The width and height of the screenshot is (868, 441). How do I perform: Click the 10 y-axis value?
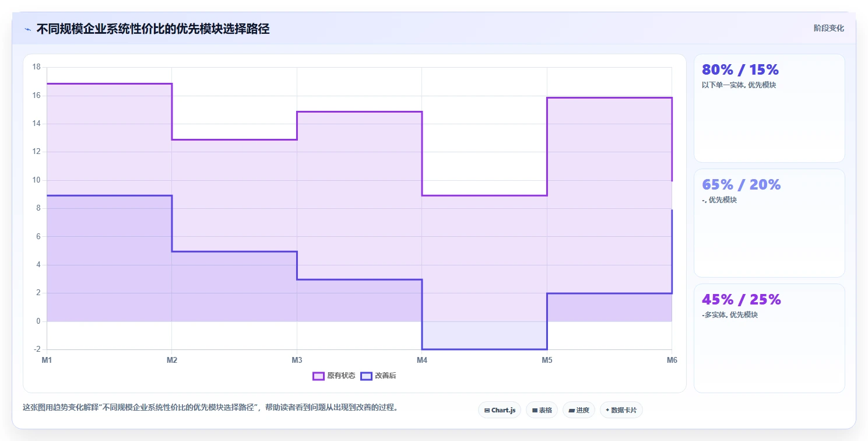click(36, 180)
